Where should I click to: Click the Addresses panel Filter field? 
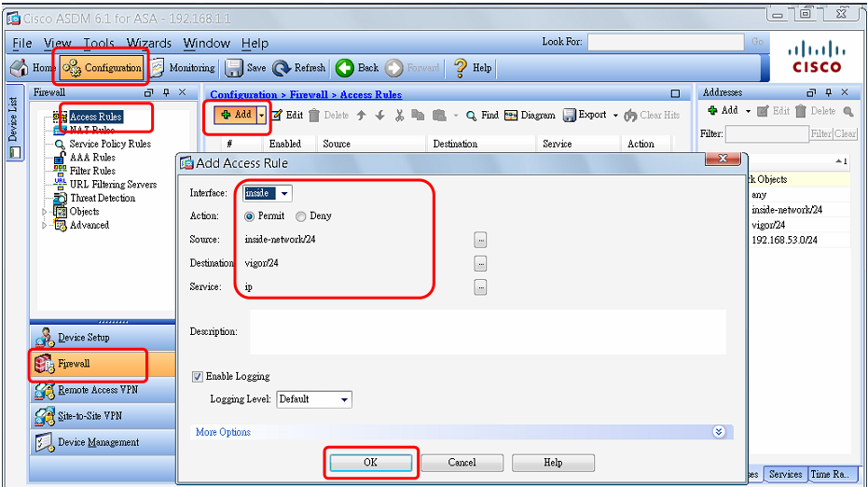point(767,134)
